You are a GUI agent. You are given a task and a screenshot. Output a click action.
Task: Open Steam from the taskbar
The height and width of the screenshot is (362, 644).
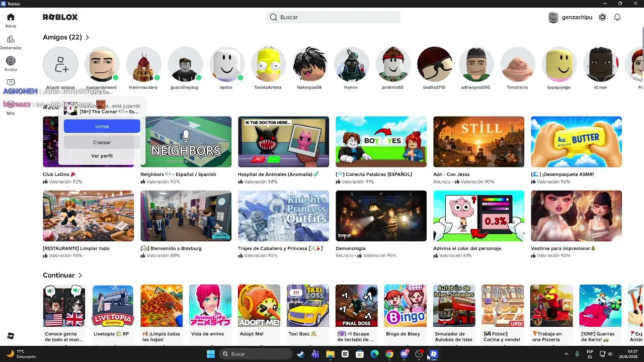[300, 354]
